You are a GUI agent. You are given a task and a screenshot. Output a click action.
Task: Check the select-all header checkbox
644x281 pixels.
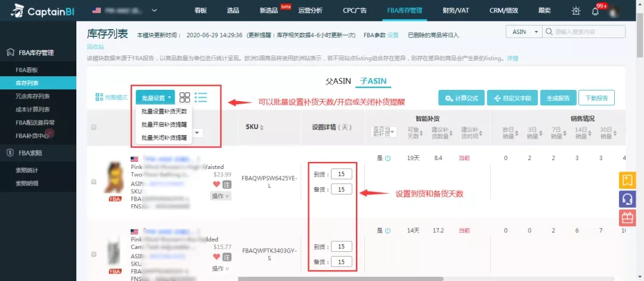pyautogui.click(x=94, y=127)
